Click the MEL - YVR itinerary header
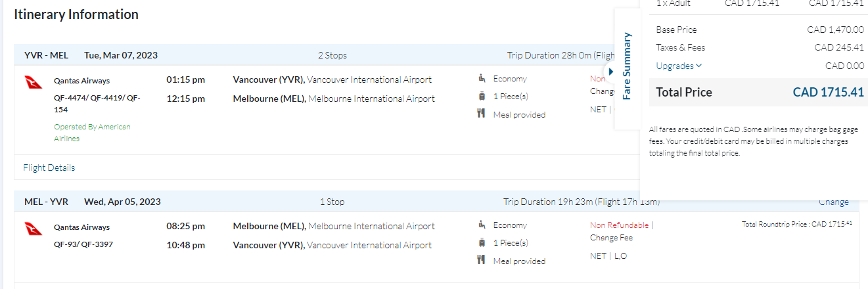Image resolution: width=868 pixels, height=289 pixels. [x=46, y=202]
